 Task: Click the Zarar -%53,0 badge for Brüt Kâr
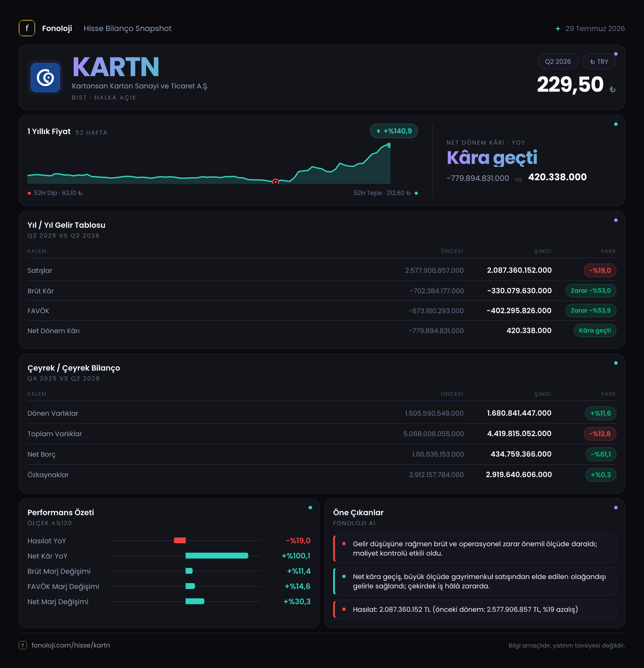(590, 291)
